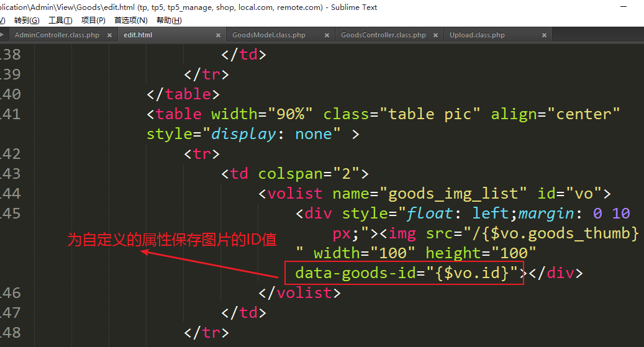Close the GoodsController.class.php tab
The image size is (644, 347).
pos(435,35)
